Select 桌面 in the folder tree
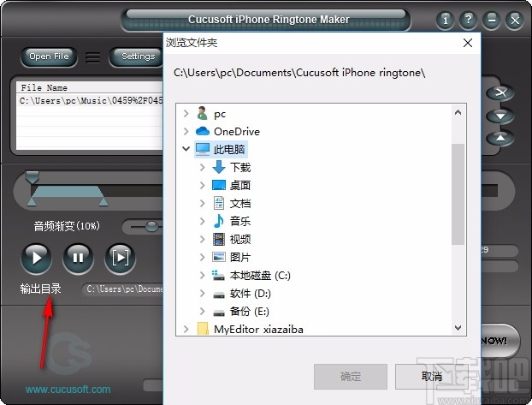The image size is (532, 405). click(240, 185)
